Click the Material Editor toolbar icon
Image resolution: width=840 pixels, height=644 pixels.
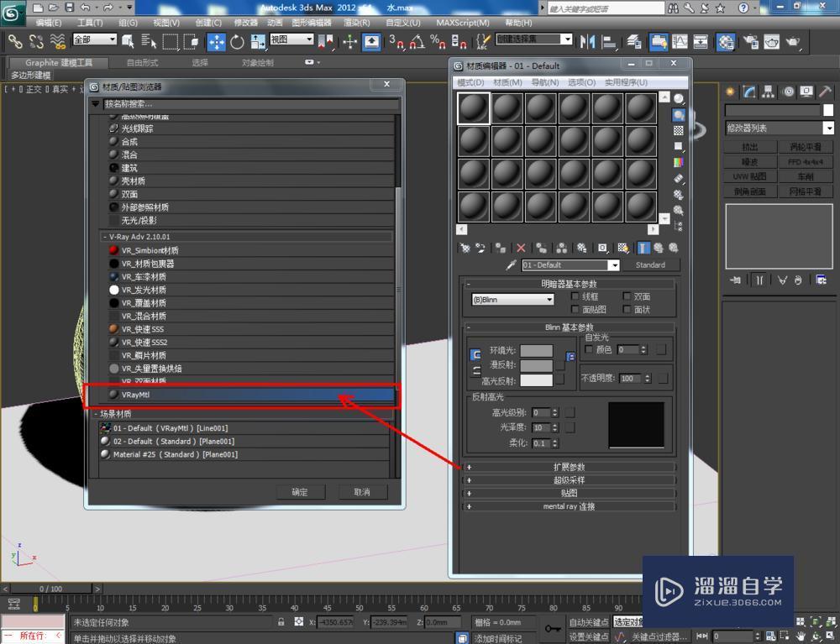726,42
